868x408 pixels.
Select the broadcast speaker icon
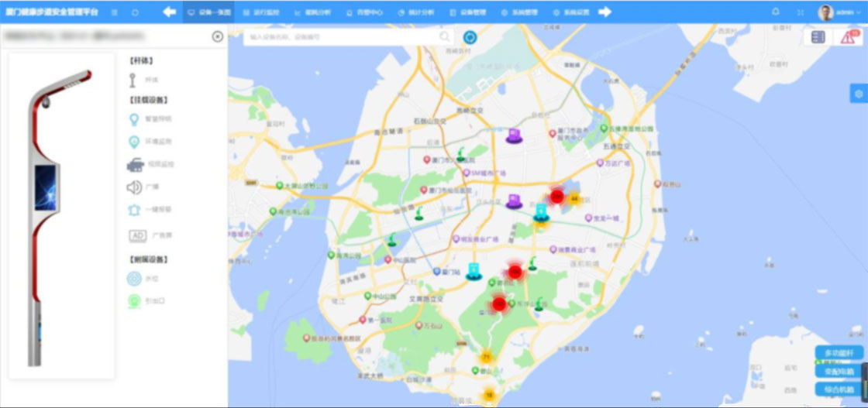point(135,187)
